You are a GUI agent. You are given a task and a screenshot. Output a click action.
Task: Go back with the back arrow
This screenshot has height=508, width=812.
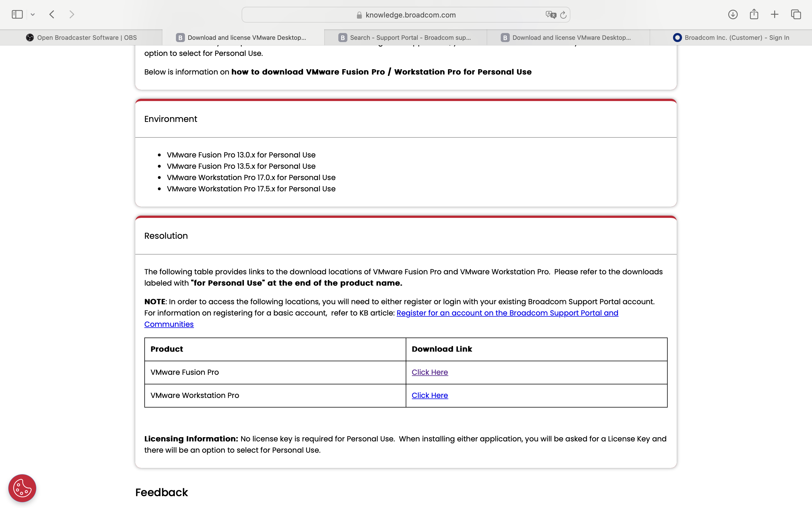52,14
